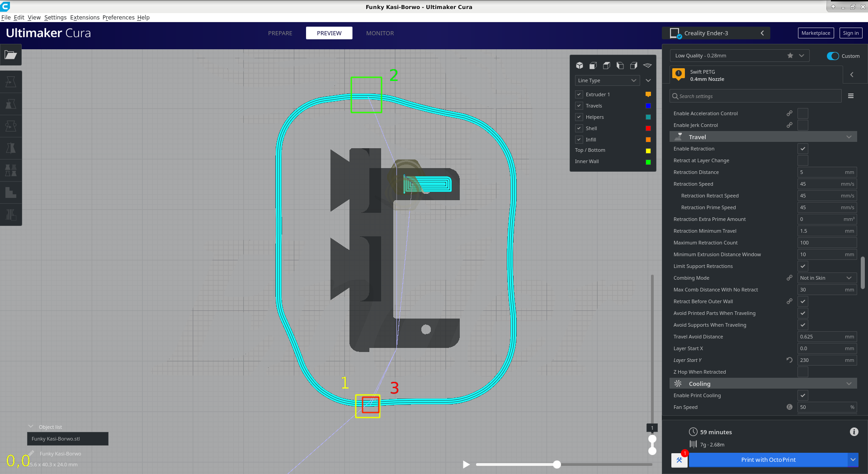Select the Move tool in left toolbar

(11, 82)
